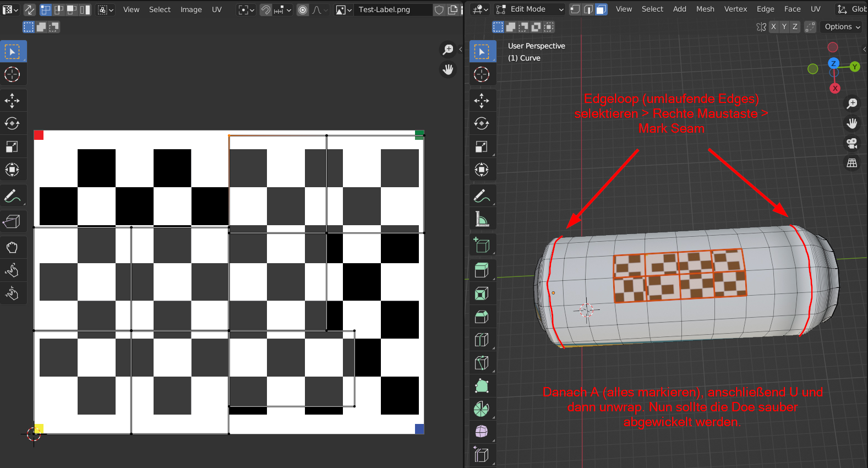Select the Knife tool
This screenshot has height=468, width=868.
482,363
